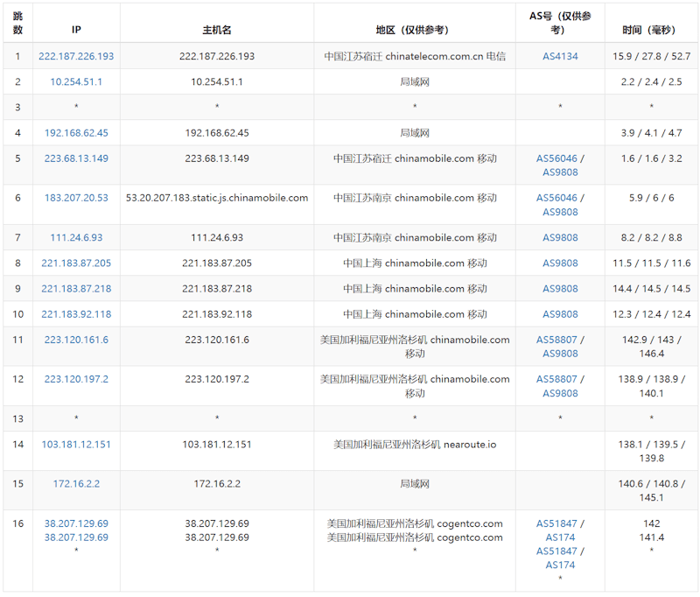Select time value 15.9 / 27.8 / 52.7
This screenshot has height=597, width=700.
tap(651, 56)
